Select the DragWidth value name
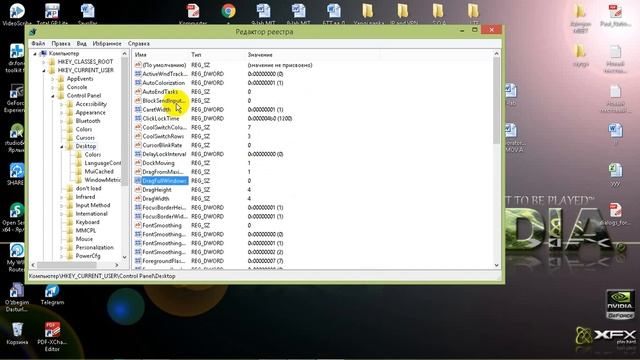 tap(156, 199)
